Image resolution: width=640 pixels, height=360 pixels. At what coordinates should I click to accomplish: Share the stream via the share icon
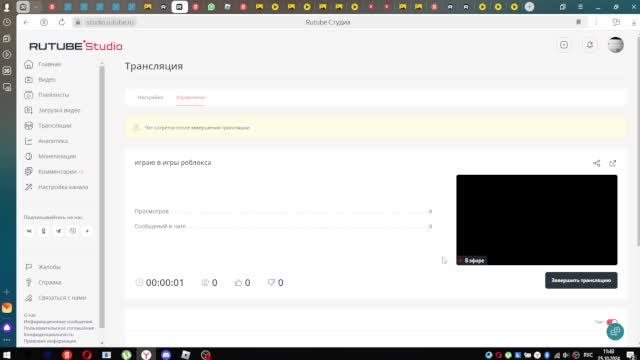click(596, 163)
